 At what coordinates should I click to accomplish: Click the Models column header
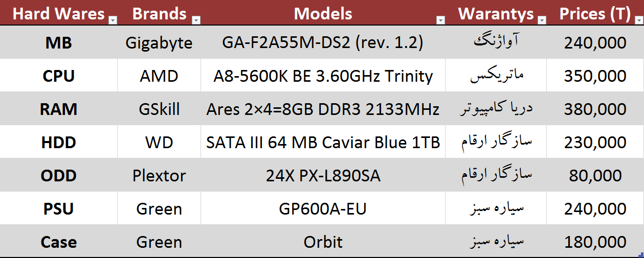click(x=322, y=14)
